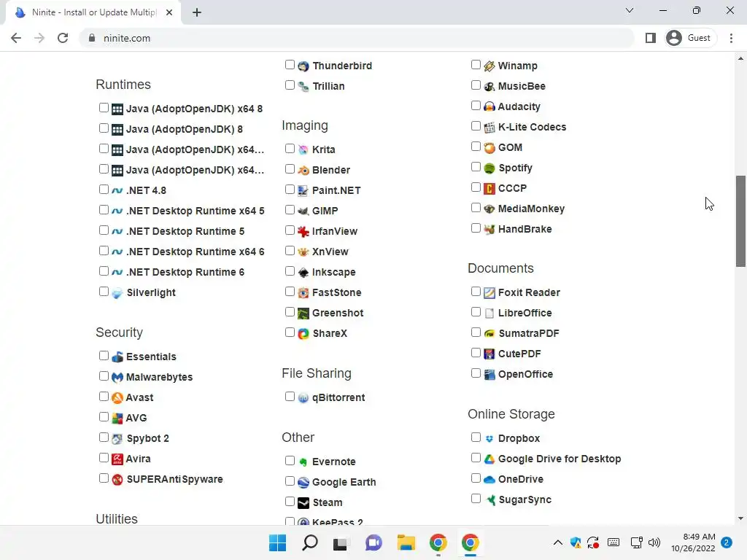Check the Greenshot checkbox

(x=290, y=312)
